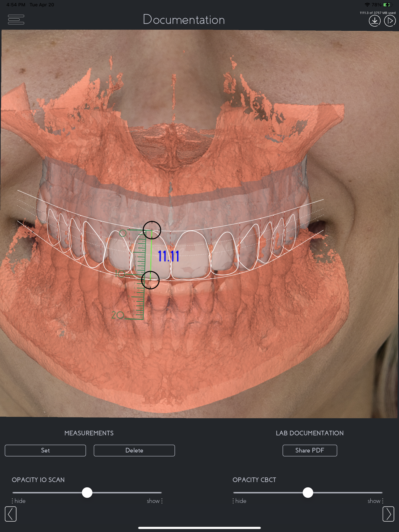Tap the battery indicator in status bar
Image resolution: width=399 pixels, height=532 pixels.
tap(387, 5)
